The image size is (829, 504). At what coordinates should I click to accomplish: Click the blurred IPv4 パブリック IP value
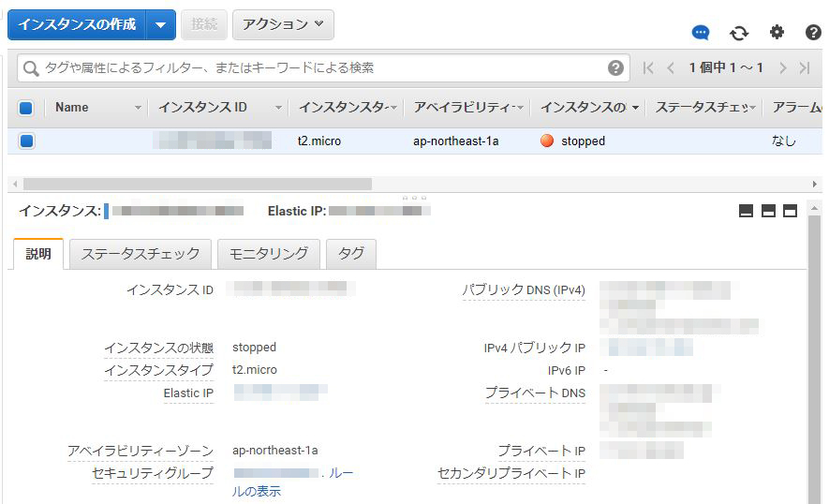tap(650, 348)
